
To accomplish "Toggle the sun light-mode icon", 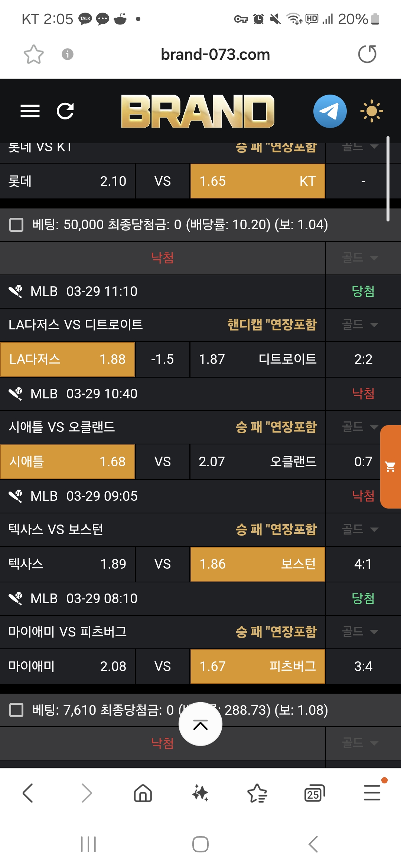I will 371,111.
